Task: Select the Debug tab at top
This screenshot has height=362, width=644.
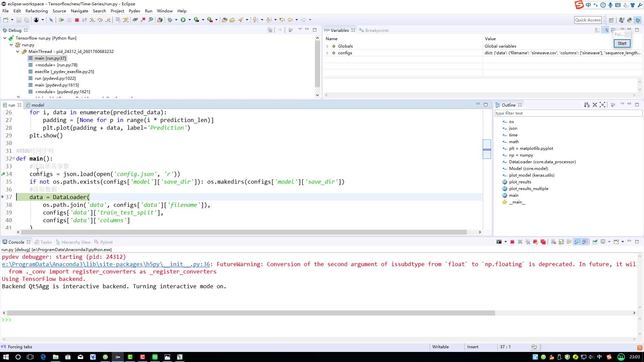Action: click(15, 30)
